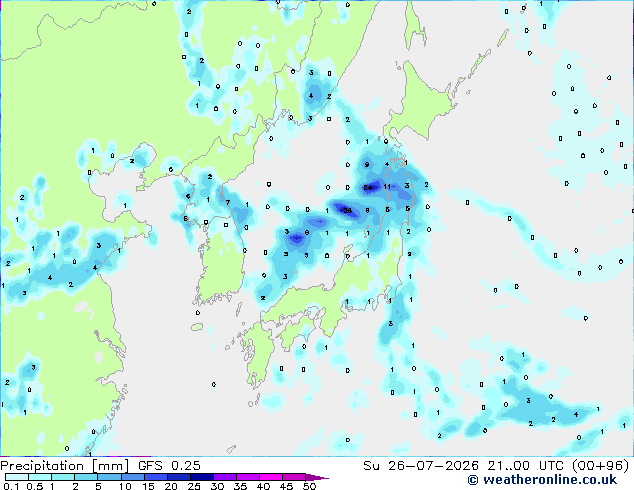The height and width of the screenshot is (490, 634).
Task: Click the '(00+96)' forecast offset text
Action: click(x=600, y=466)
